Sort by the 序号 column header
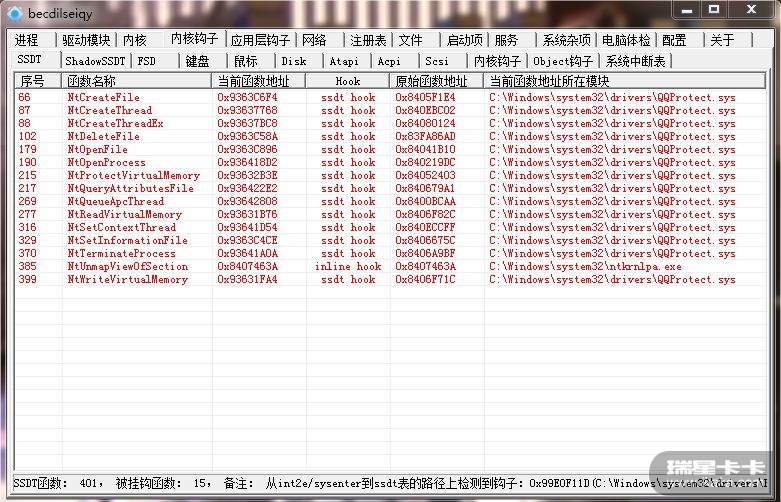The width and height of the screenshot is (781, 502). point(37,81)
